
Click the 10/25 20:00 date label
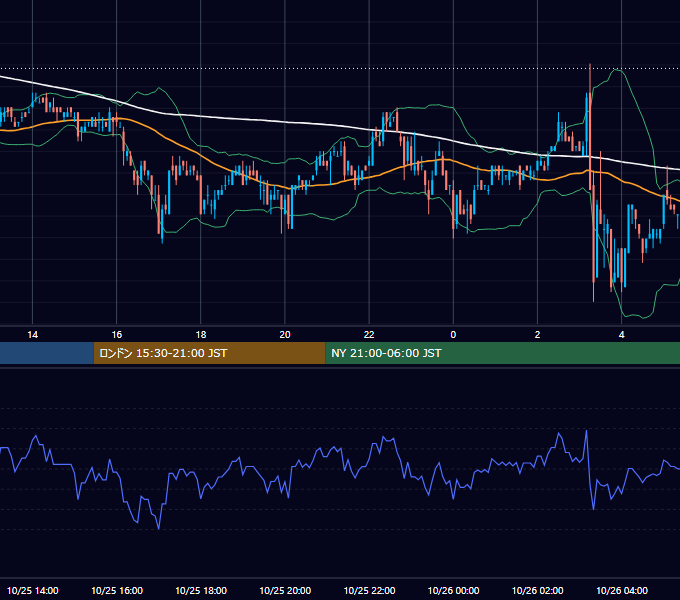[x=285, y=590]
